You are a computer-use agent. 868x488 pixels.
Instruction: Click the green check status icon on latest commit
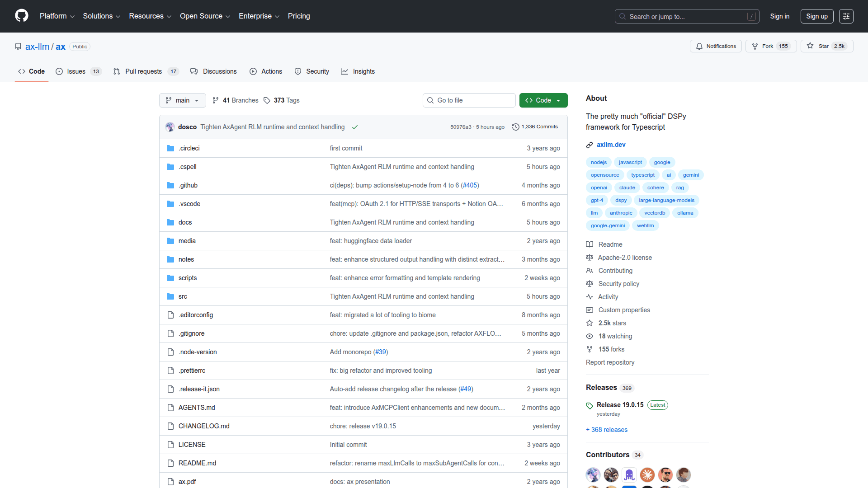pos(355,127)
